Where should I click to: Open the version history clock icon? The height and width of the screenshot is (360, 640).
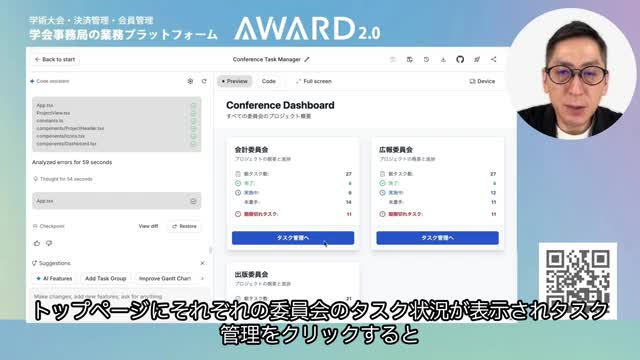point(426,60)
